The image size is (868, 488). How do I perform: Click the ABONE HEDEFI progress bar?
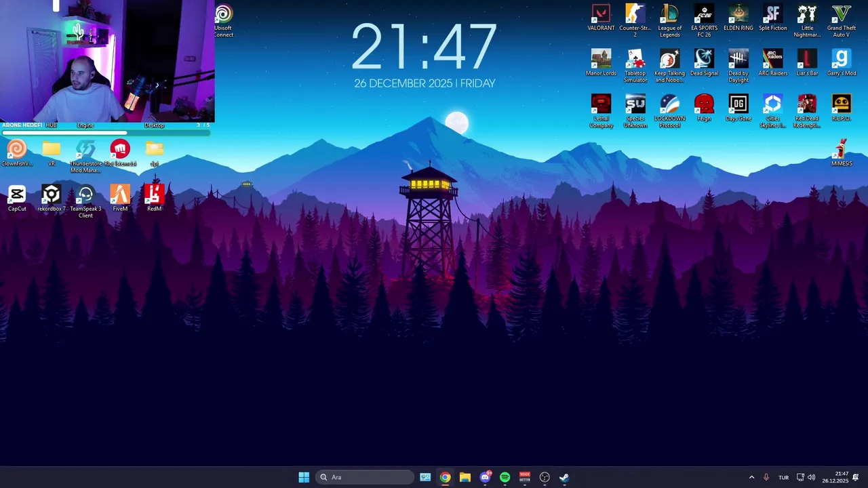point(106,132)
